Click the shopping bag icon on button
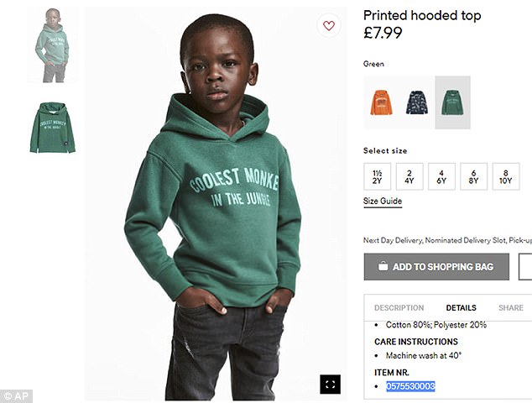The width and height of the screenshot is (532, 403). 383,267
